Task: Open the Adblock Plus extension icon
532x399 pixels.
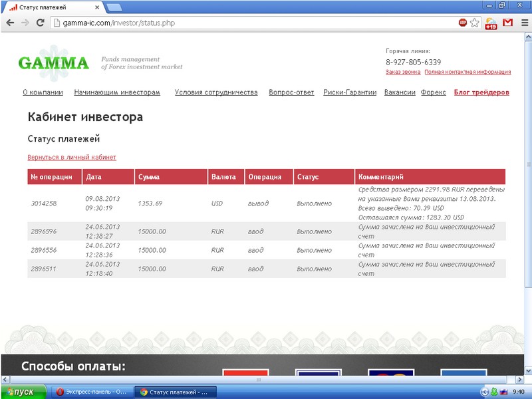Action: pos(463,23)
